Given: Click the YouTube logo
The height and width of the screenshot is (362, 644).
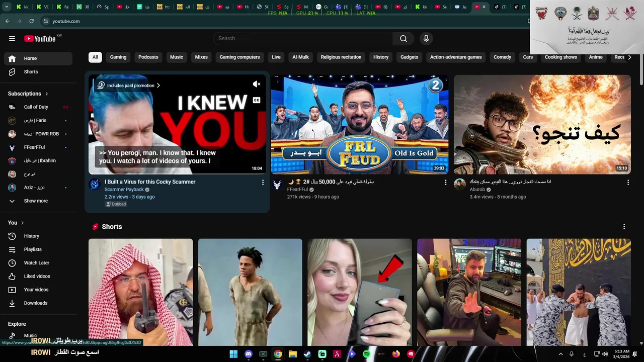Looking at the screenshot, I should (40, 39).
